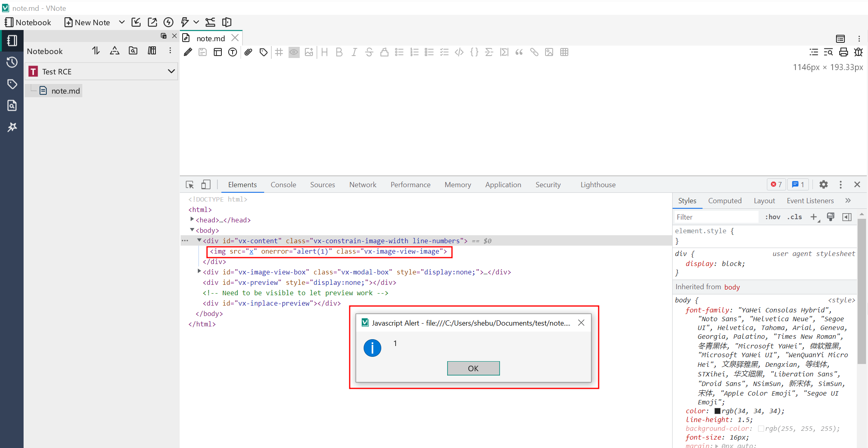Insert a numbered list
The image size is (868, 448).
[x=414, y=52]
